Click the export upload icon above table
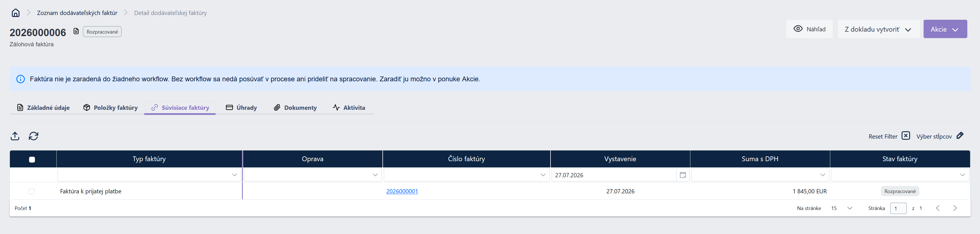 15,136
